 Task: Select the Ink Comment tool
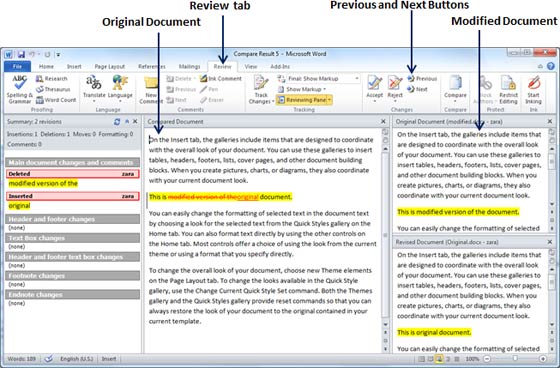coord(221,79)
